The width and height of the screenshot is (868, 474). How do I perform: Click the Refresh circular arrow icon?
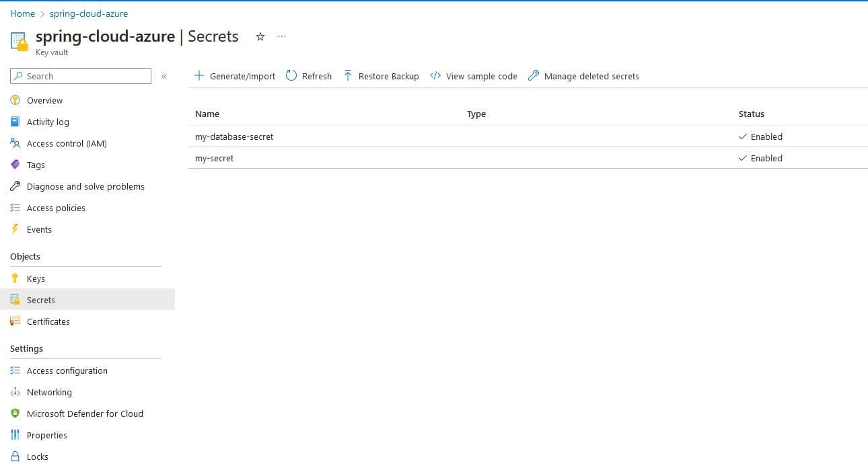point(291,76)
